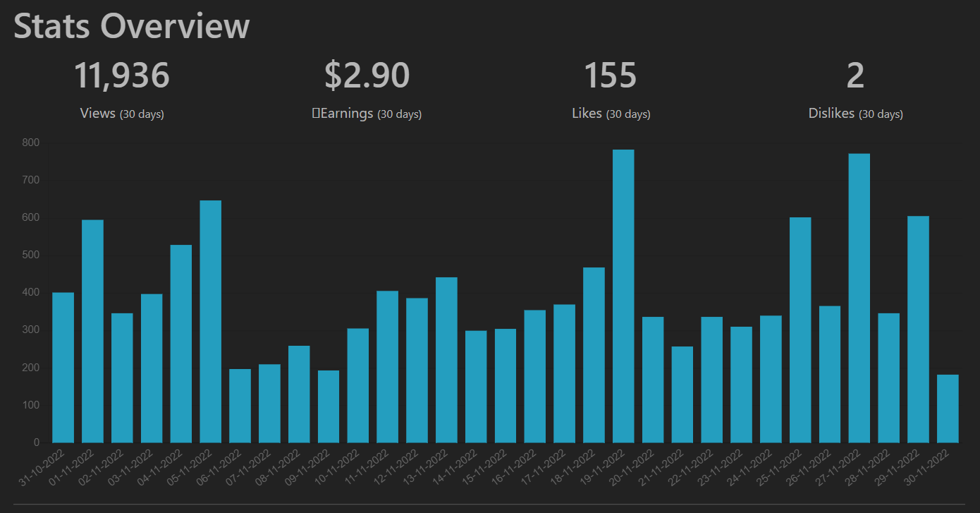The image size is (980, 513).
Task: Pick the 24-11-2022 bar in chart
Action: coord(771,379)
